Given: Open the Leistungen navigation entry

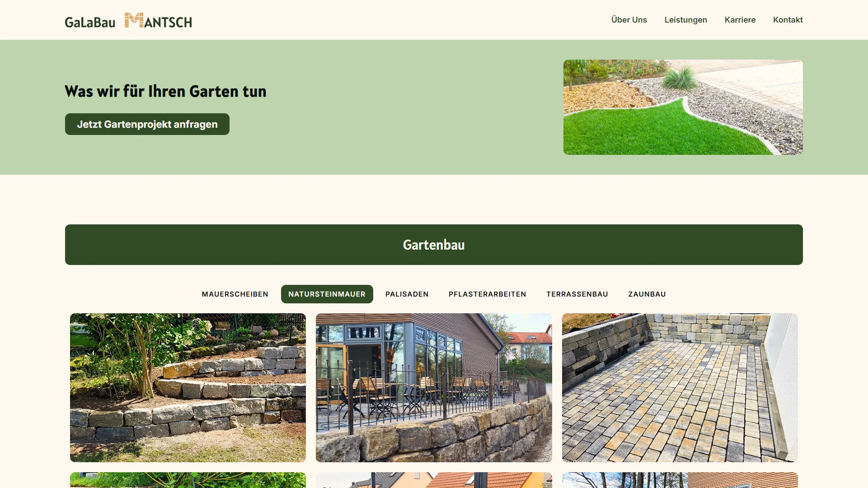Looking at the screenshot, I should [685, 20].
